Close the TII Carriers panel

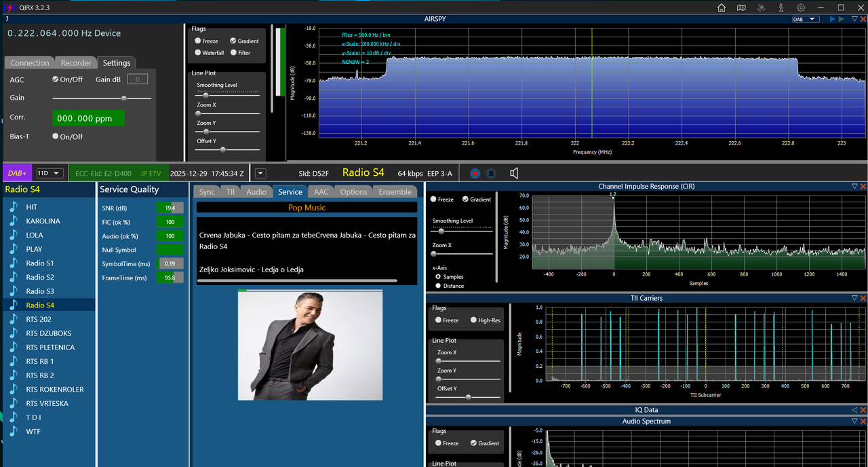tap(863, 298)
